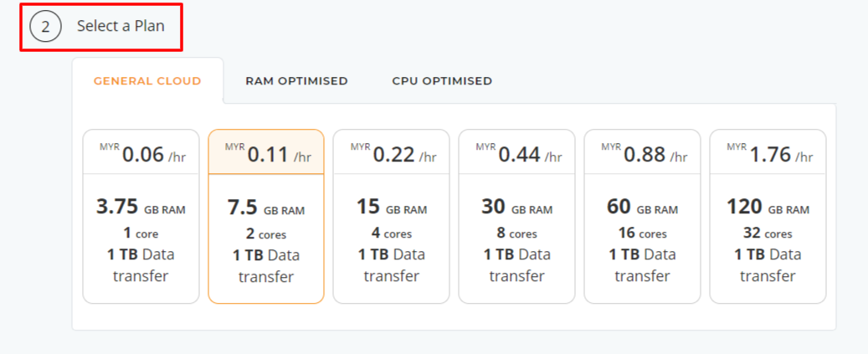Select the MYR 0.22/hr plan
Screen dimensions: 868x354
(392, 154)
